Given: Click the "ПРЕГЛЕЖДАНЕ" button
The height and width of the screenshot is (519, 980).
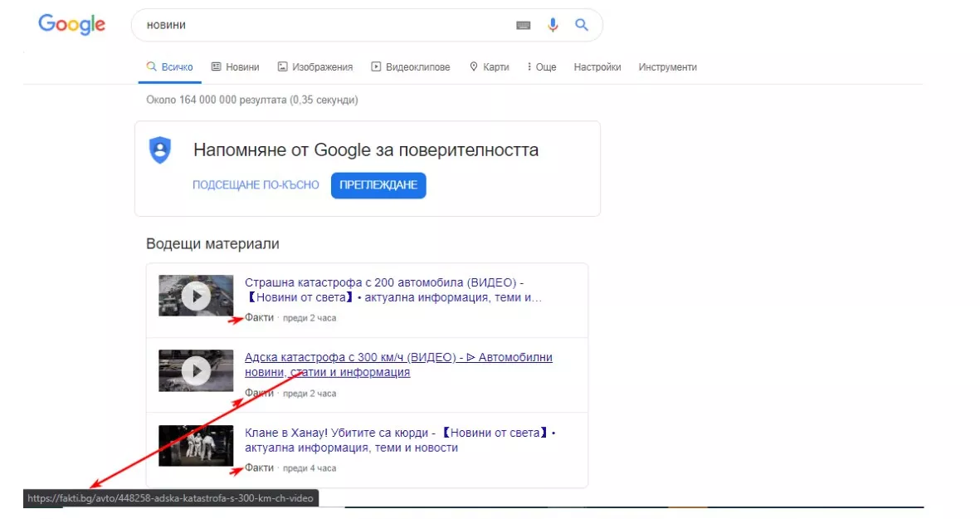Looking at the screenshot, I should click(378, 185).
